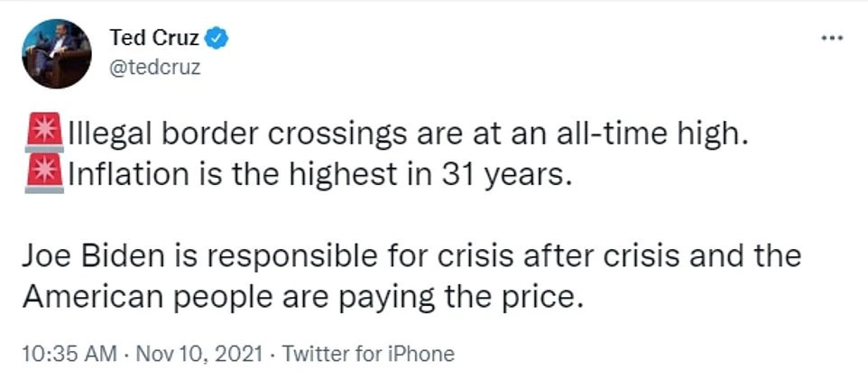The image size is (868, 389).
Task: Open the Twitter for iPhone source link
Action: pyautogui.click(x=369, y=354)
